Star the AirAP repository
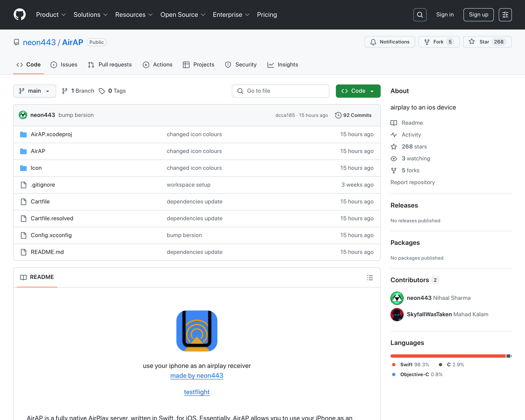 (487, 42)
